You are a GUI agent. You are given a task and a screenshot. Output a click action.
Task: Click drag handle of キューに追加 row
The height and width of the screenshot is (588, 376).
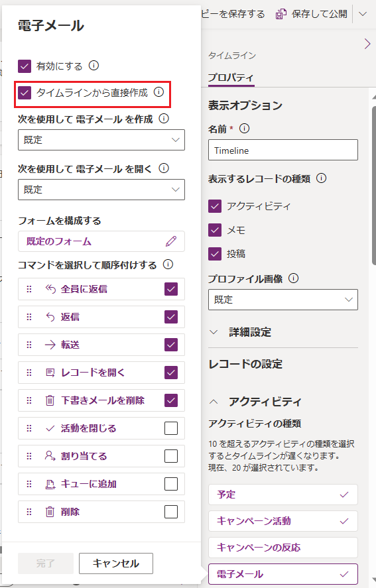(x=29, y=484)
